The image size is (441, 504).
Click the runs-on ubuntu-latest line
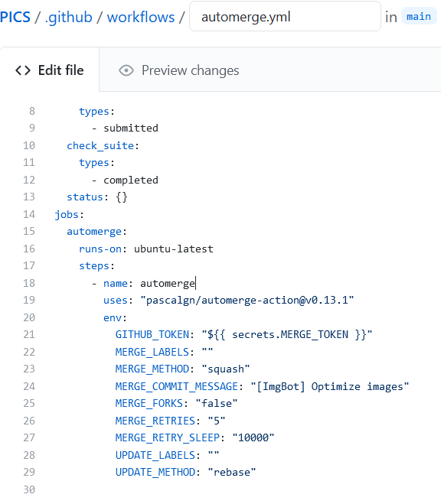(x=146, y=249)
